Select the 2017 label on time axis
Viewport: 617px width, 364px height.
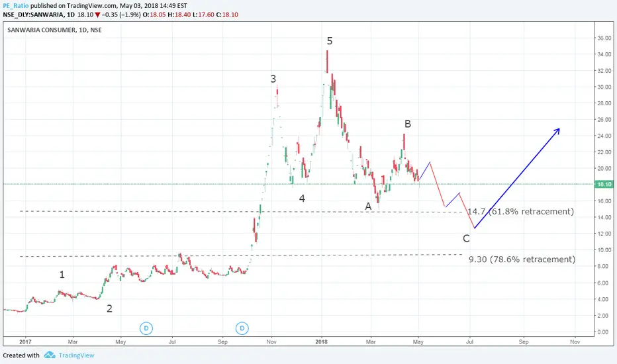click(x=25, y=341)
